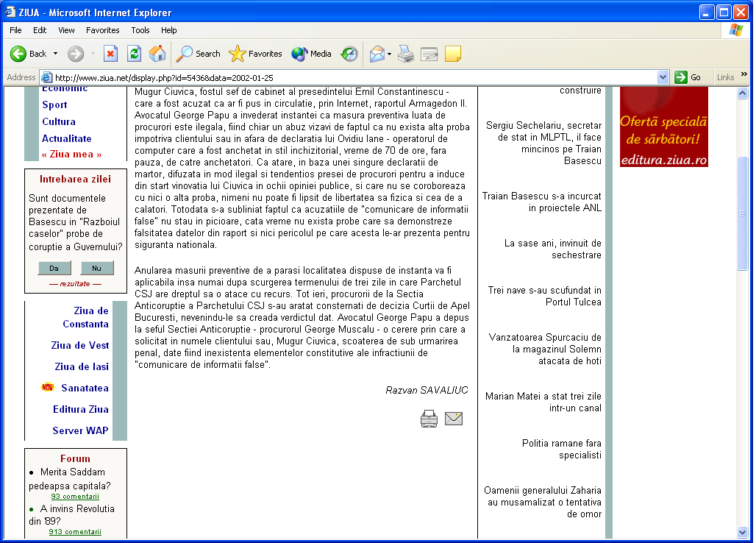Open the File menu
Image resolution: width=756 pixels, height=543 pixels.
tap(15, 30)
